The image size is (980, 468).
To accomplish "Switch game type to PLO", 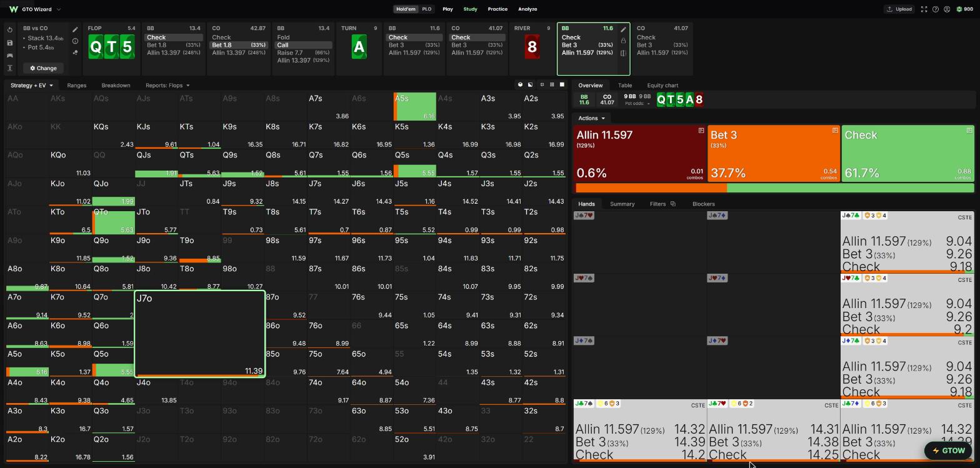I will 427,9.
